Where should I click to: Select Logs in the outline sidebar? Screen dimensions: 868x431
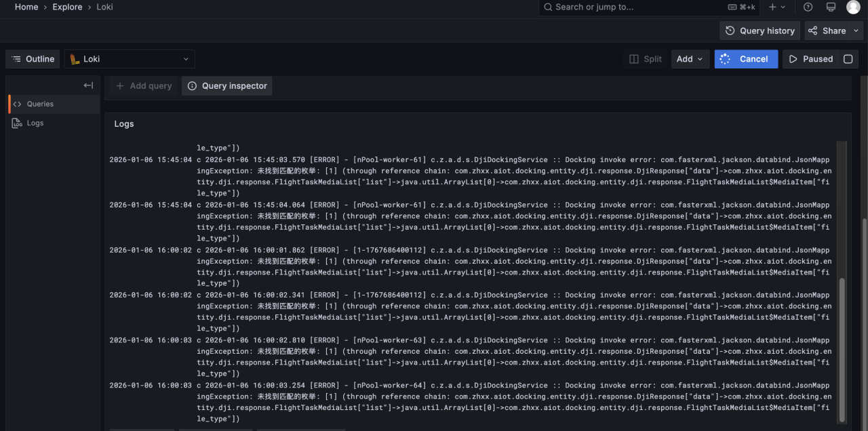35,123
